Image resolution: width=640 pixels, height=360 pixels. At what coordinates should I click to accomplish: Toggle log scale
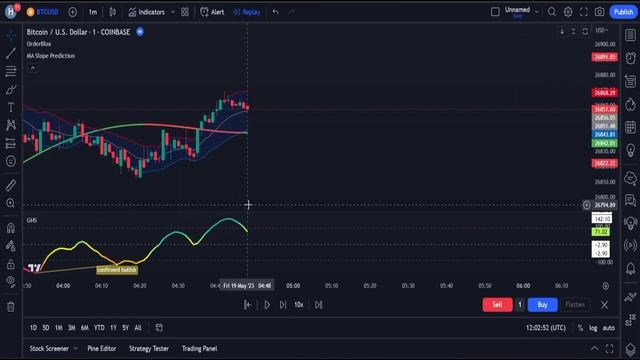[x=593, y=328]
